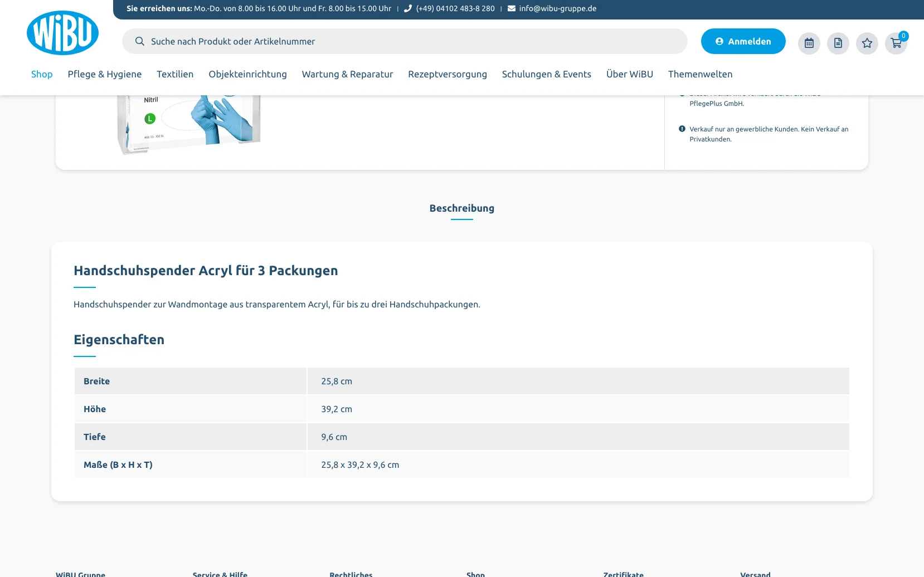924x577 pixels.
Task: Click the envelope icon in top bar
Action: pos(512,8)
